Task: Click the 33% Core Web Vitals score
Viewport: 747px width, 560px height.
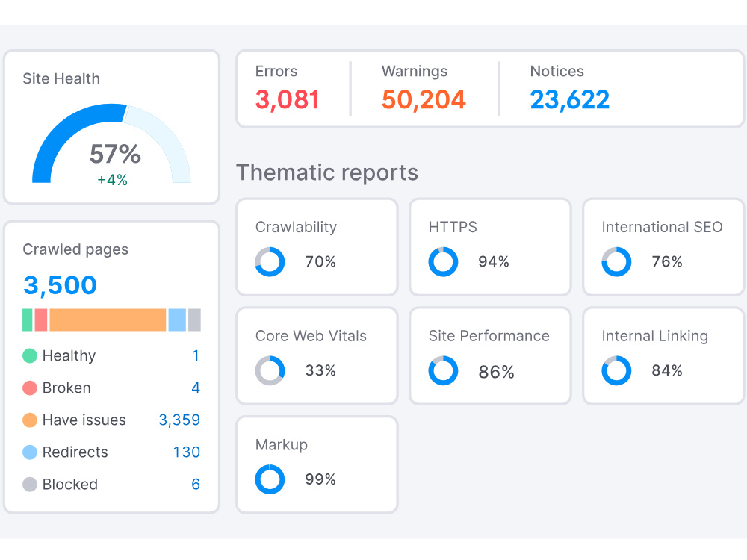Action: pyautogui.click(x=320, y=370)
